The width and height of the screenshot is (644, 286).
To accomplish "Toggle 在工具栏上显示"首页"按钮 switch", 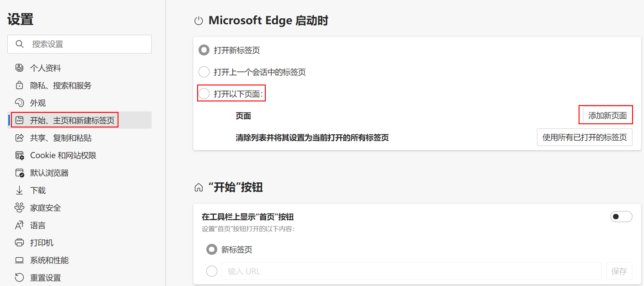I will (621, 217).
